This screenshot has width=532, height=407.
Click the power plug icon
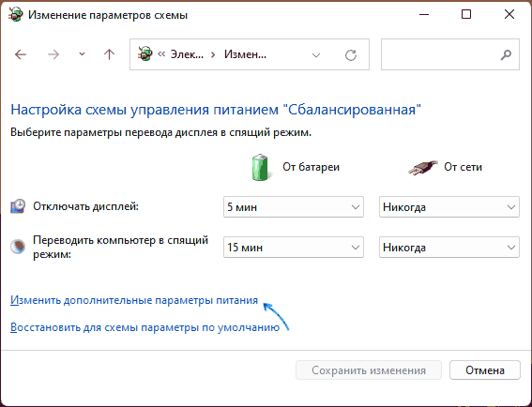[x=423, y=168]
